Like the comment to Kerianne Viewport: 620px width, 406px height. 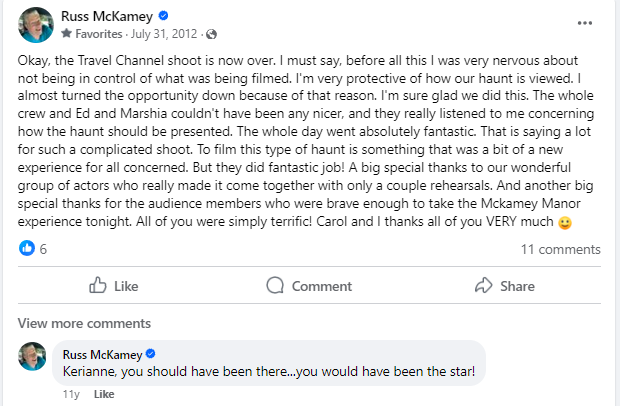pyautogui.click(x=104, y=394)
